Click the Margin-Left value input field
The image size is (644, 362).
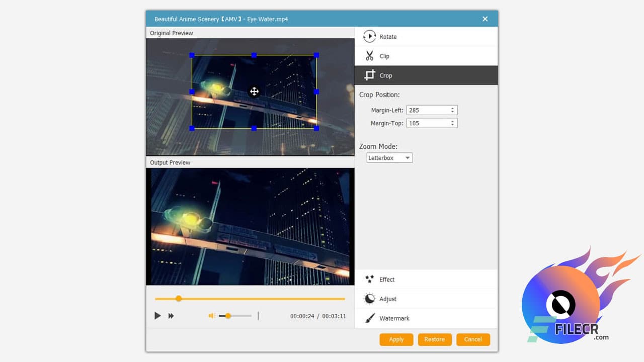pos(428,110)
